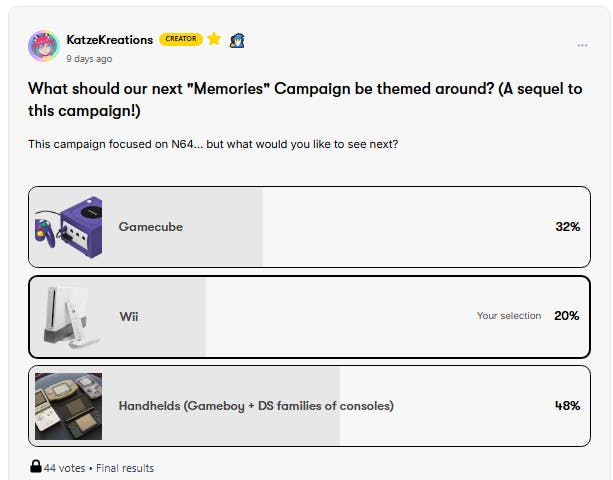This screenshot has width=613, height=480.
Task: Choose the Handhelds (Gameboy + DS) option label
Action: 256,406
